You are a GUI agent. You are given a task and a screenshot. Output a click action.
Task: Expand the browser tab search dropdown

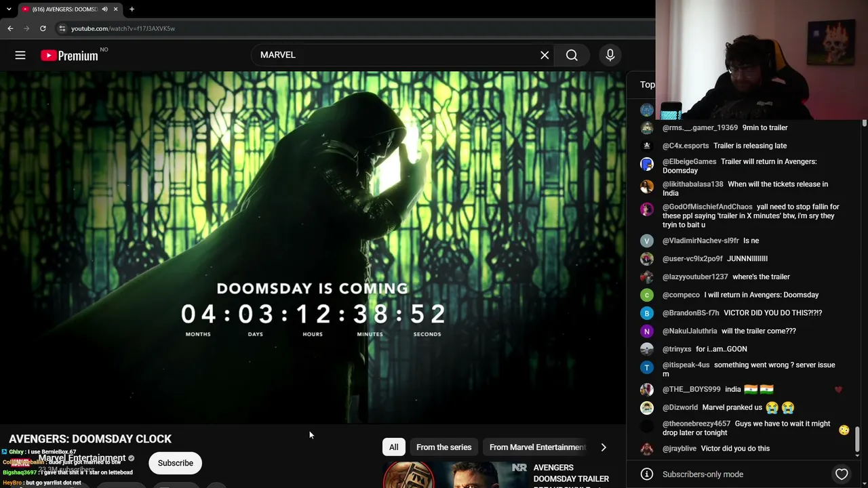9,9
